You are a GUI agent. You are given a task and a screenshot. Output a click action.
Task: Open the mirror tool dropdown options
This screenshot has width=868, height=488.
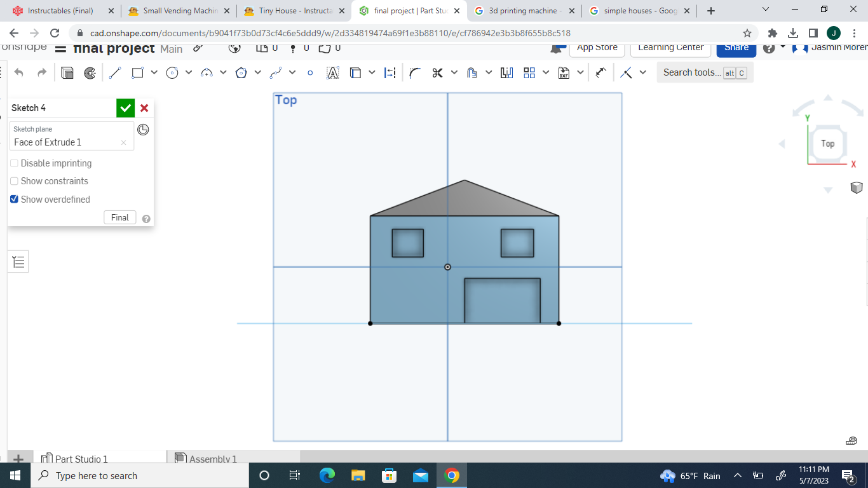pos(487,72)
